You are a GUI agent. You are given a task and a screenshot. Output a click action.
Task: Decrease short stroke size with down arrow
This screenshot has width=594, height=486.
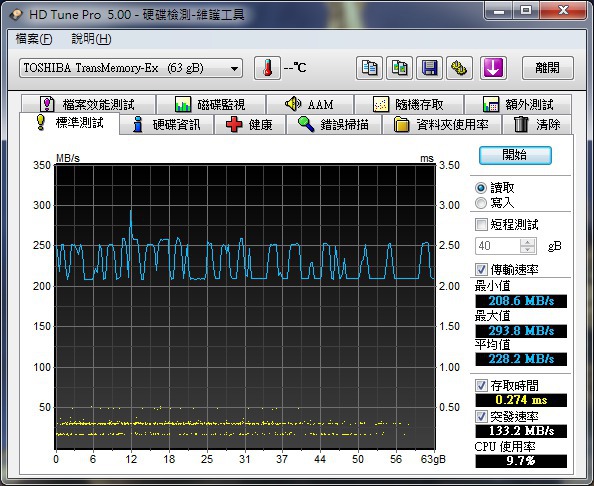tap(527, 250)
